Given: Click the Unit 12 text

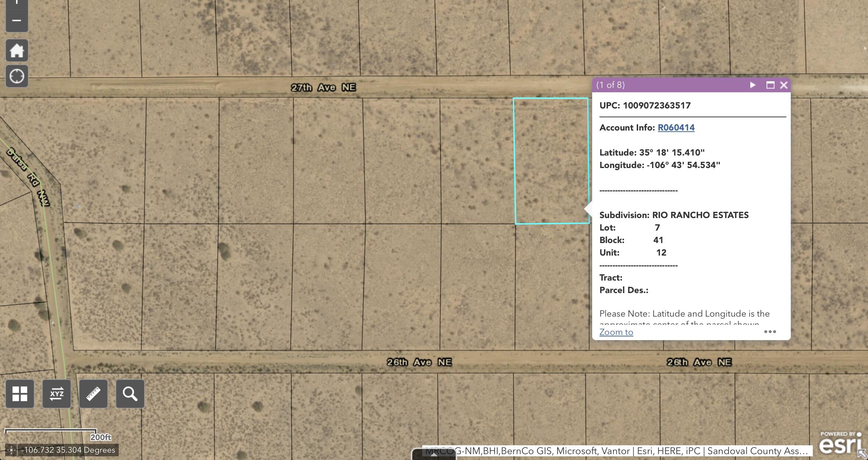Looking at the screenshot, I should point(633,253).
